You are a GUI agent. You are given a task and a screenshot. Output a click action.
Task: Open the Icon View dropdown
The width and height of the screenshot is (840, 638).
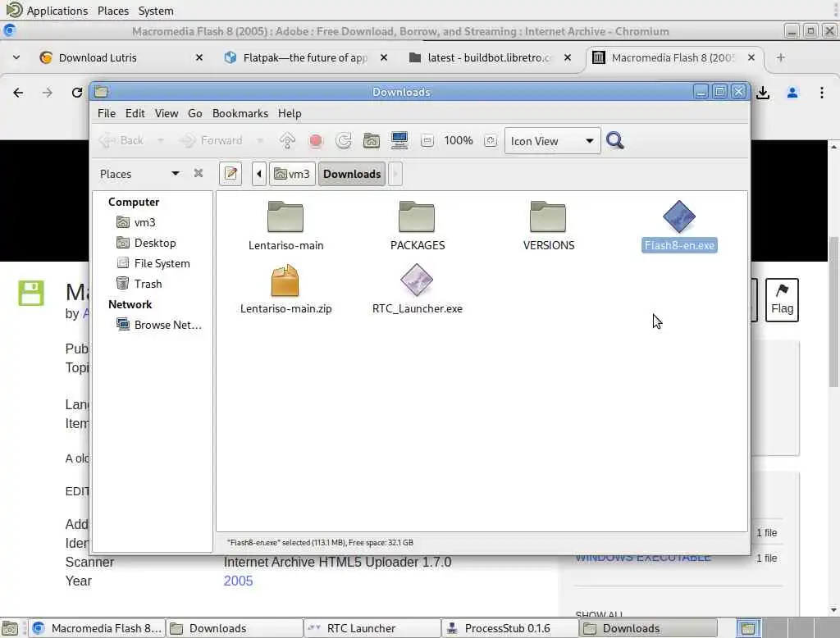pos(552,141)
